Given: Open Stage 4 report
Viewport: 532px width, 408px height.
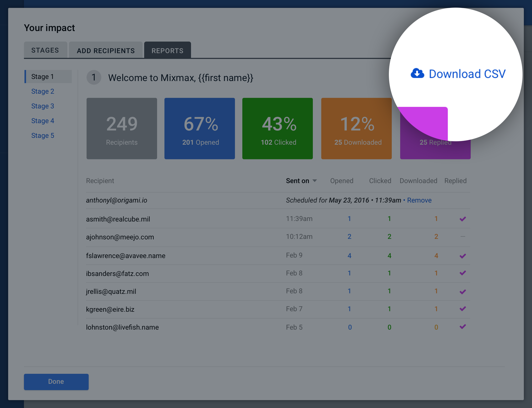Looking at the screenshot, I should coord(43,121).
